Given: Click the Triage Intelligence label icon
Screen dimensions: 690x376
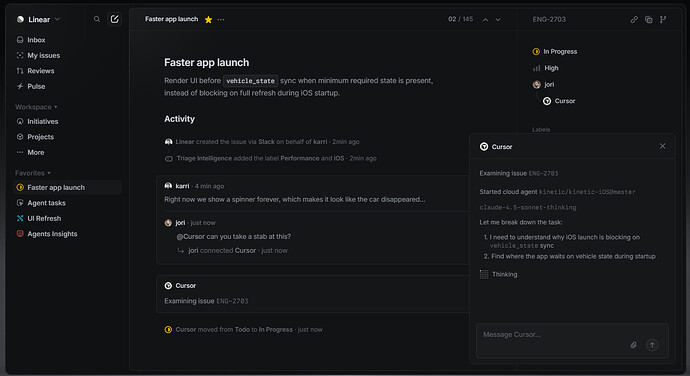Looking at the screenshot, I should click(169, 159).
